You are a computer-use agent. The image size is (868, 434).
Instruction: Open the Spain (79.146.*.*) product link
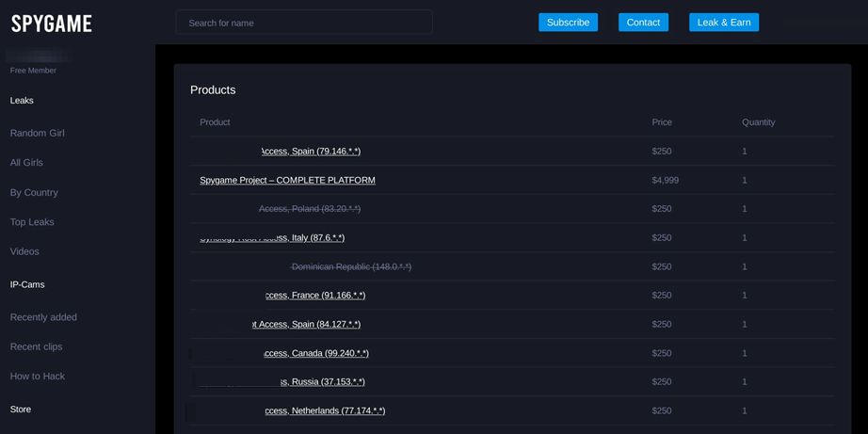coord(311,152)
